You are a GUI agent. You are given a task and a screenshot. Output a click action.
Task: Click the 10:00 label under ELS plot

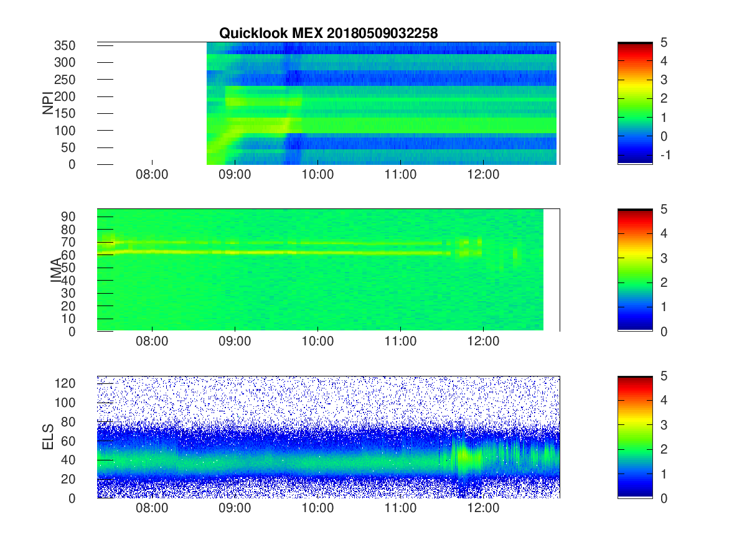[317, 510]
